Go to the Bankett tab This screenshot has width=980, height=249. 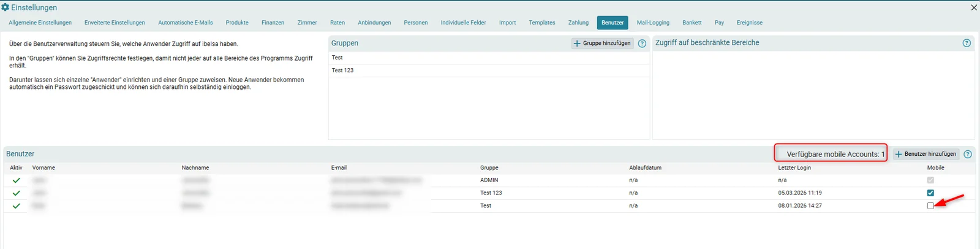692,23
